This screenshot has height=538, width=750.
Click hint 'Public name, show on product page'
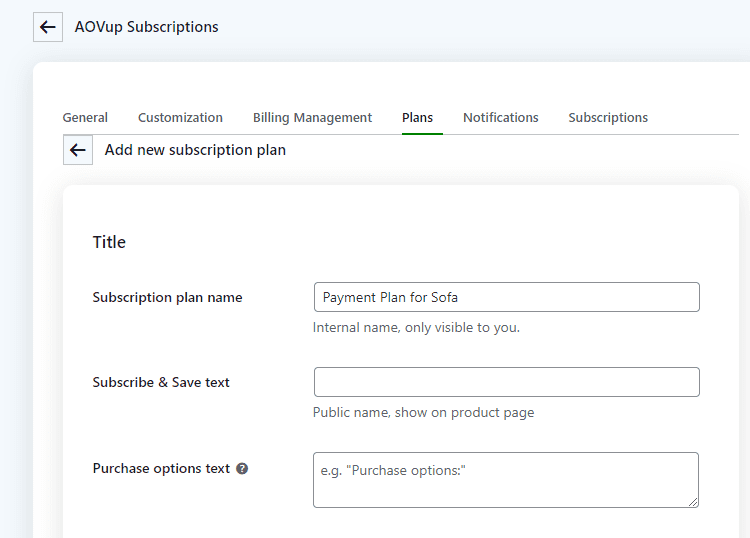coord(423,413)
